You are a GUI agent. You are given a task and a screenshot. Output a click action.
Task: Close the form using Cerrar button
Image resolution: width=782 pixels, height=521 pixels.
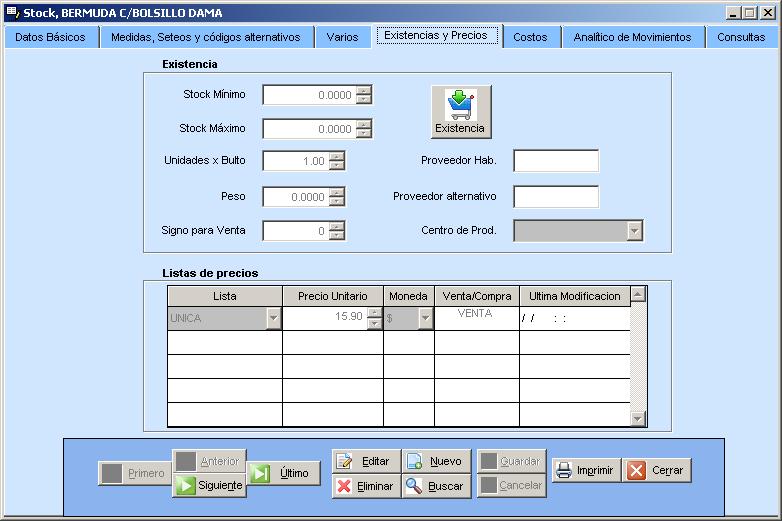click(x=657, y=470)
